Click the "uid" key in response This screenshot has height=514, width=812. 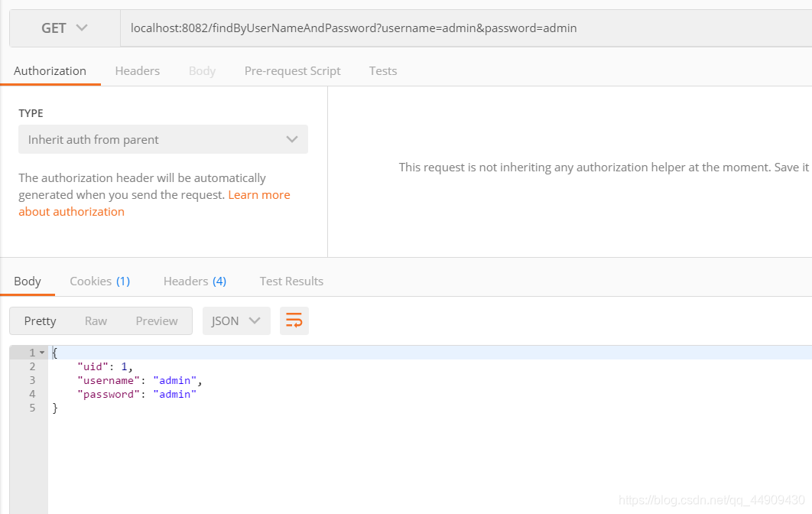[93, 367]
